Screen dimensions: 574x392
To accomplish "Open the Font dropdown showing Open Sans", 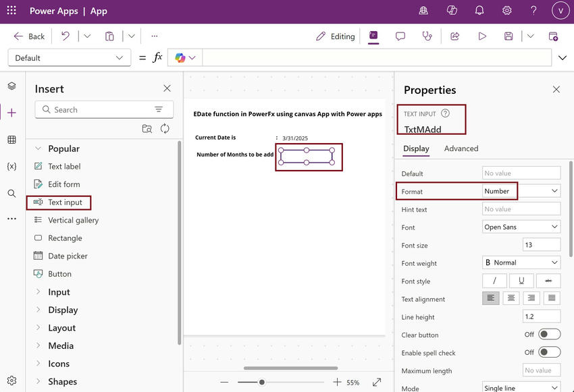I will coord(521,227).
